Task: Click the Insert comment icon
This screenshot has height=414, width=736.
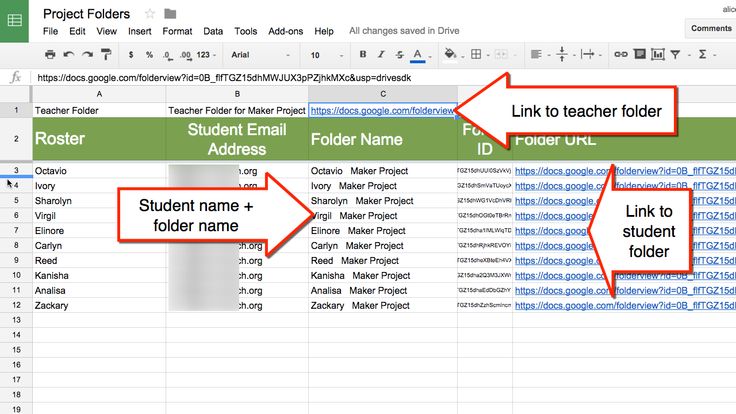Action: point(640,54)
